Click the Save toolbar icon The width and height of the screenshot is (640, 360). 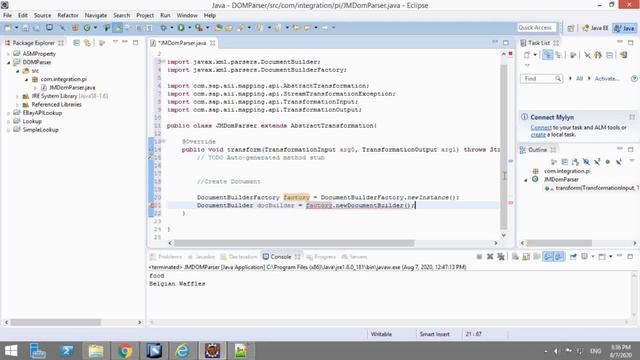pyautogui.click(x=25, y=28)
